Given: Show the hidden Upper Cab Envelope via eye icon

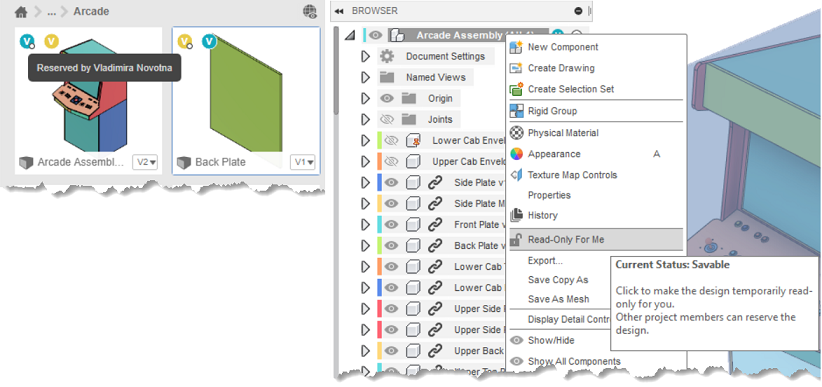Looking at the screenshot, I should [391, 162].
